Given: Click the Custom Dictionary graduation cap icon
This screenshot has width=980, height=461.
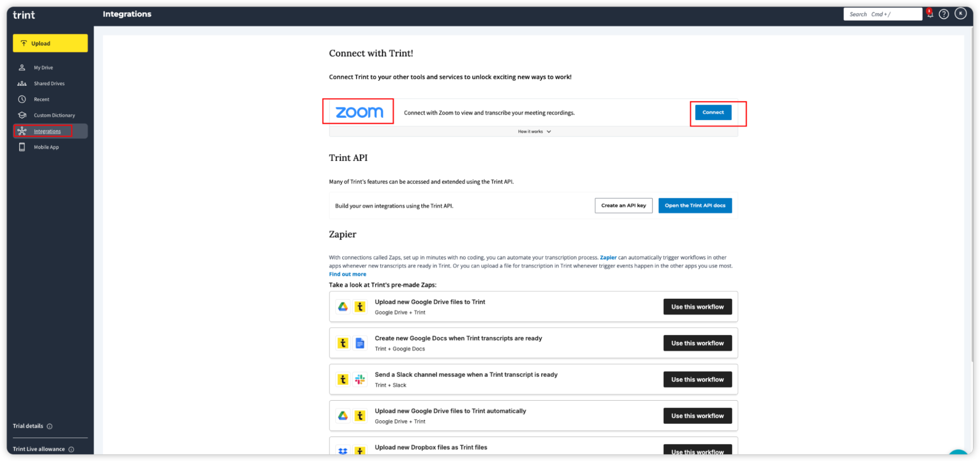Looking at the screenshot, I should (x=22, y=115).
